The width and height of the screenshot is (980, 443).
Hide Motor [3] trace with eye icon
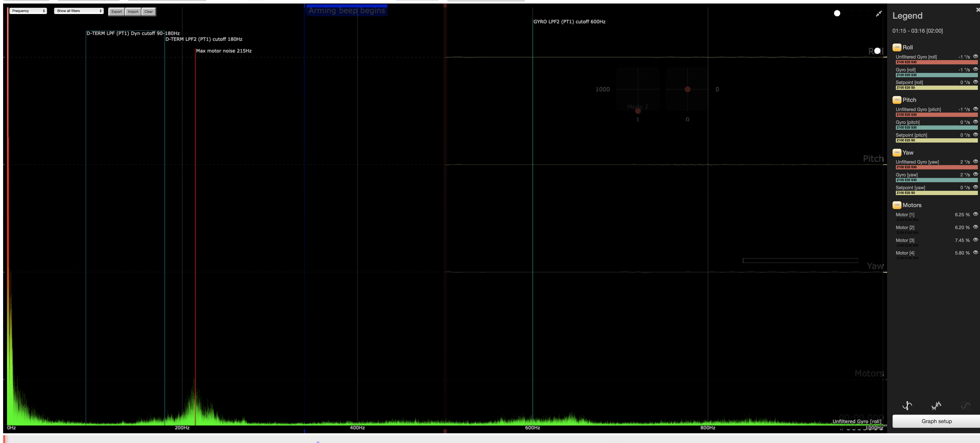pos(976,240)
